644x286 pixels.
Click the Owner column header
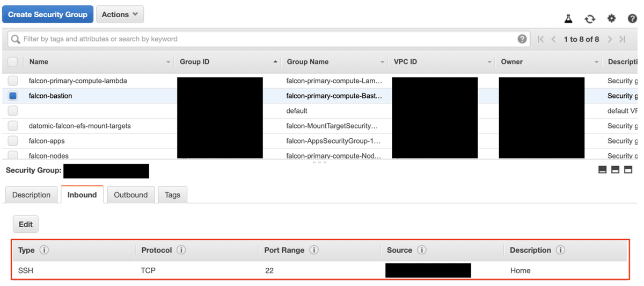(511, 62)
